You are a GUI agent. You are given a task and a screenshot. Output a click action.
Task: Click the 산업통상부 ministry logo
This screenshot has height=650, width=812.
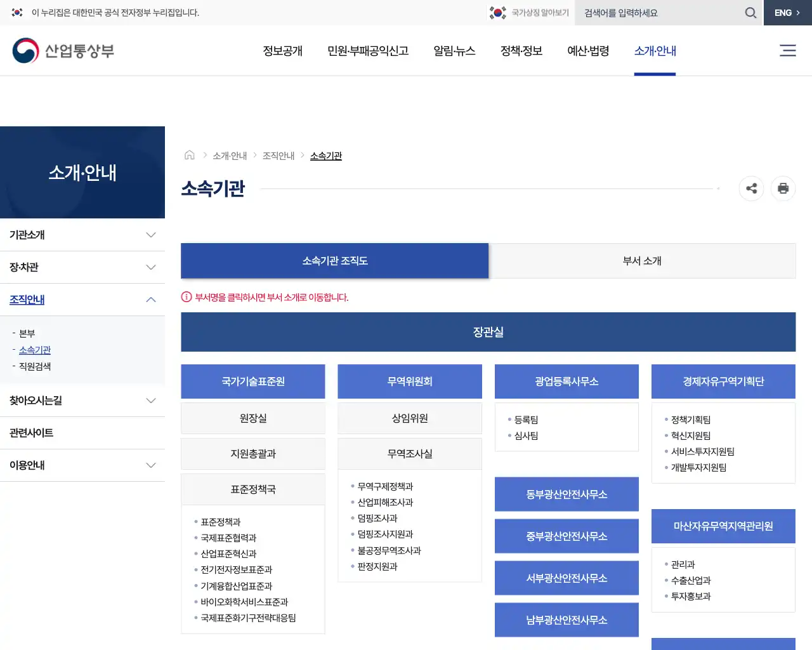[x=63, y=50]
